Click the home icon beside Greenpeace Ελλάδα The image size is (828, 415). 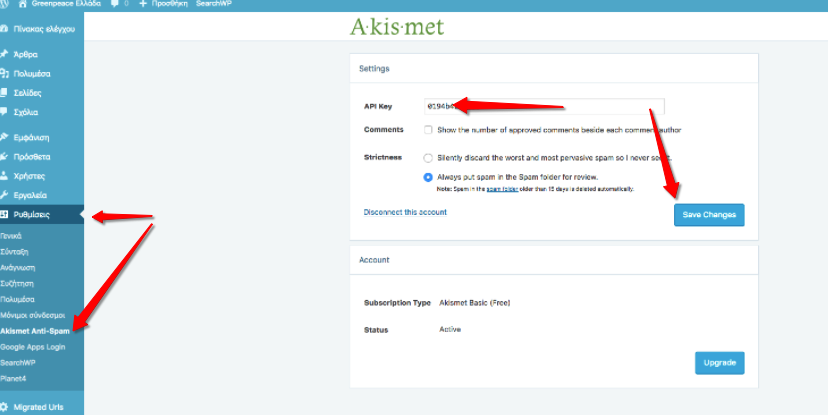pyautogui.click(x=23, y=4)
